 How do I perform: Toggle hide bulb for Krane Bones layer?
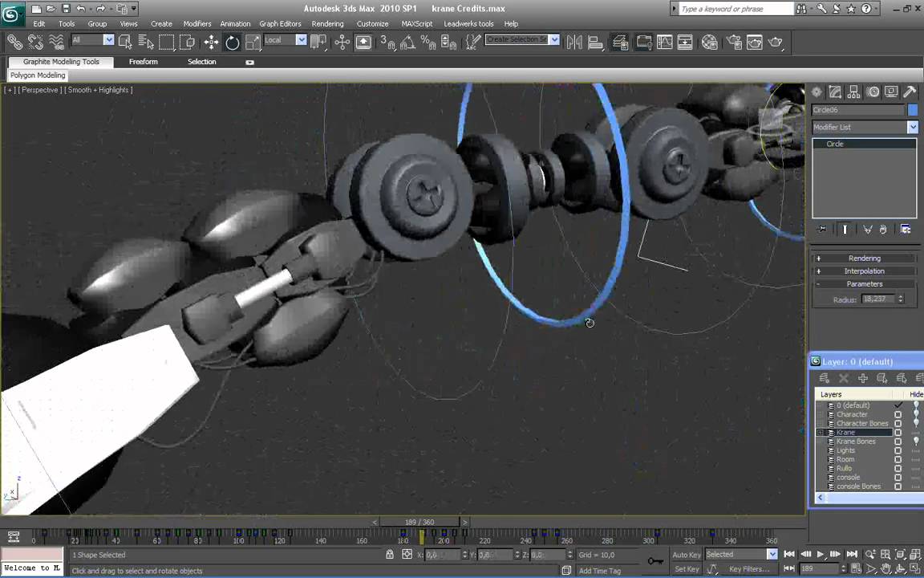(916, 442)
